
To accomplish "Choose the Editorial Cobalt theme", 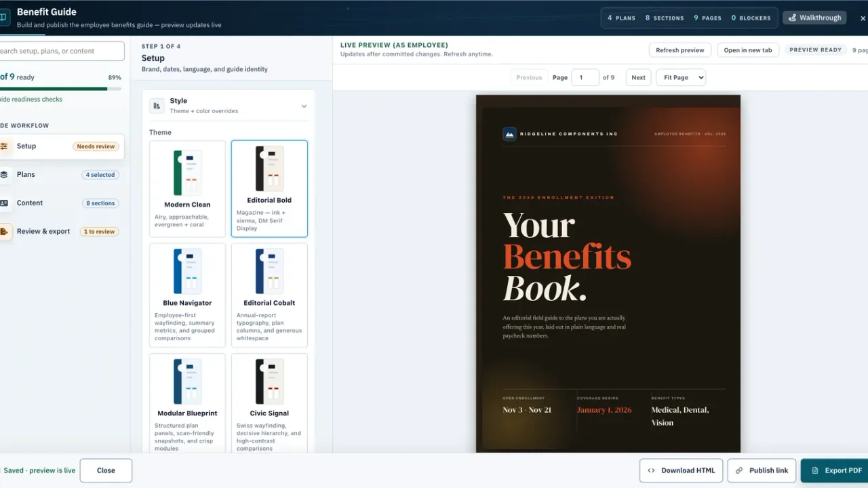I will click(x=269, y=296).
